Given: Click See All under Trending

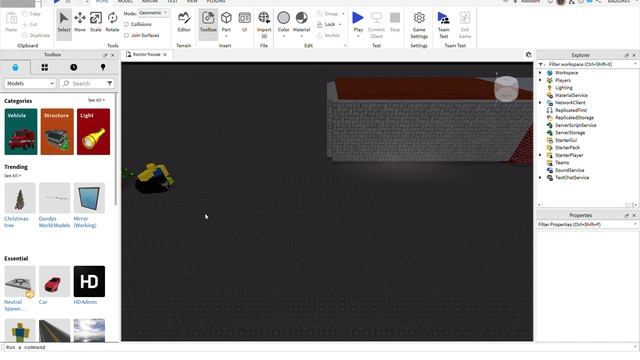Looking at the screenshot, I should pyautogui.click(x=12, y=176).
